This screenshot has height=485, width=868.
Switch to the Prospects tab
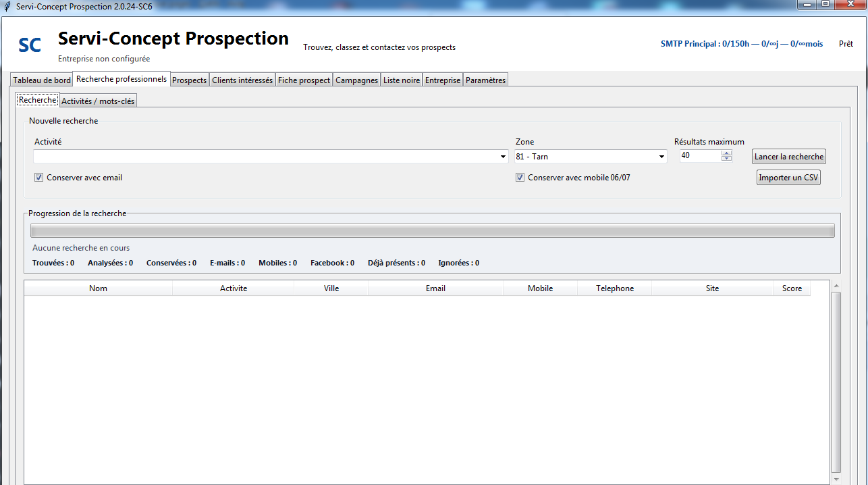pos(190,80)
